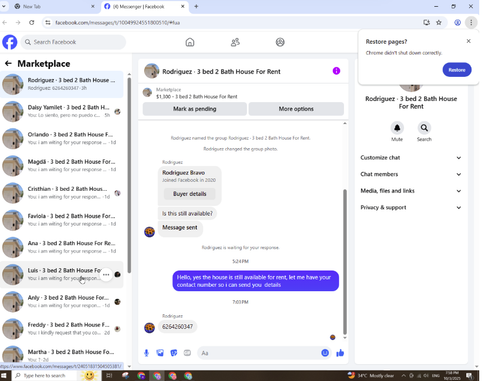Viewport: 500px width, 381px height.
Task: Attach a photo using the image icon
Action: pyautogui.click(x=160, y=353)
